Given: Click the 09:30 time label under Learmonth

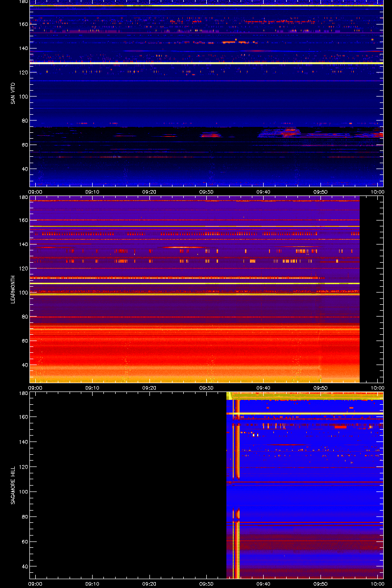Looking at the screenshot, I should coord(206,388).
